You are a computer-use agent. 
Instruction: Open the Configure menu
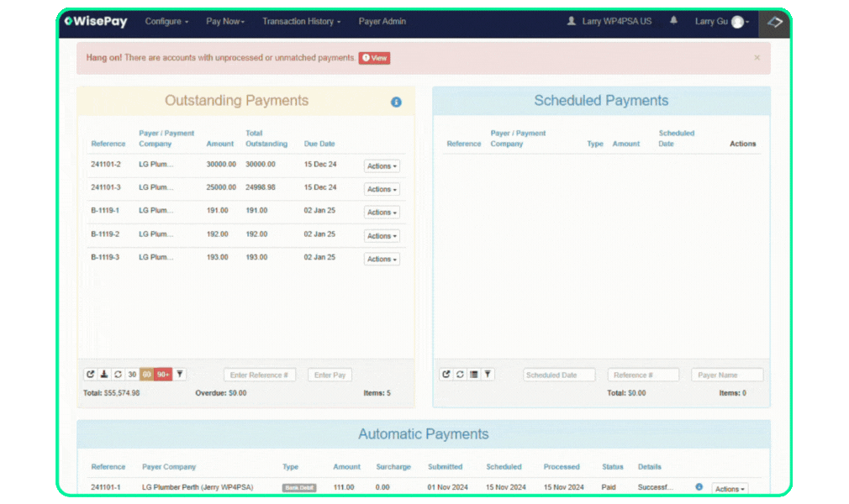pos(166,21)
